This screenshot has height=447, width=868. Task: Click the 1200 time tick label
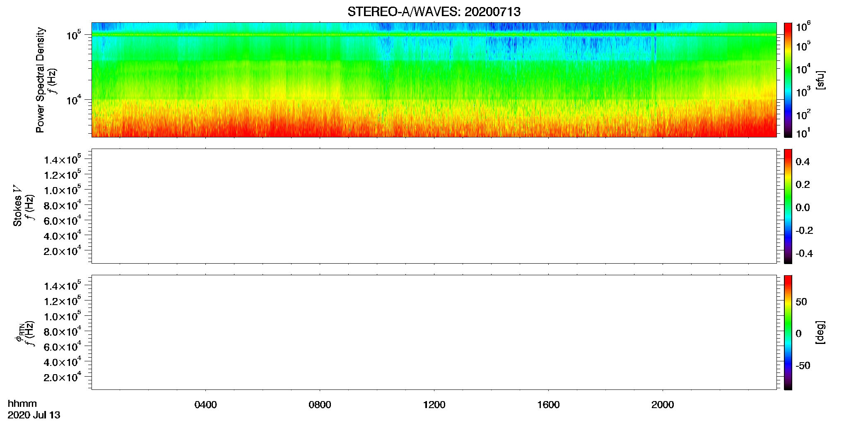[x=434, y=405]
